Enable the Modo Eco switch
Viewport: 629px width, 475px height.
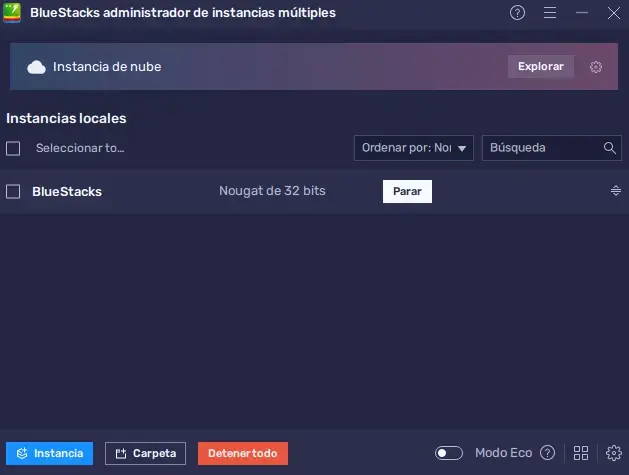tap(449, 453)
